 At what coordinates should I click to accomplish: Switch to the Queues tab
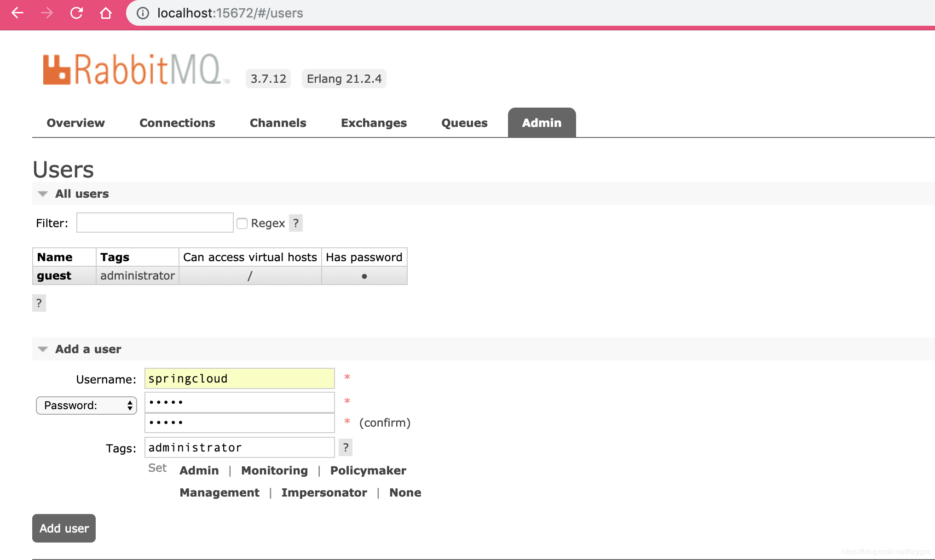coord(464,123)
